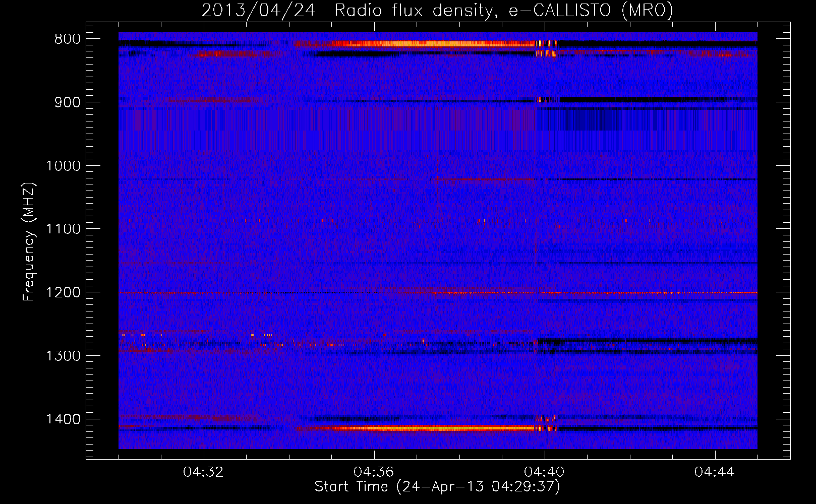
Task: Click the 800 frequency tick label
Action: (68, 39)
